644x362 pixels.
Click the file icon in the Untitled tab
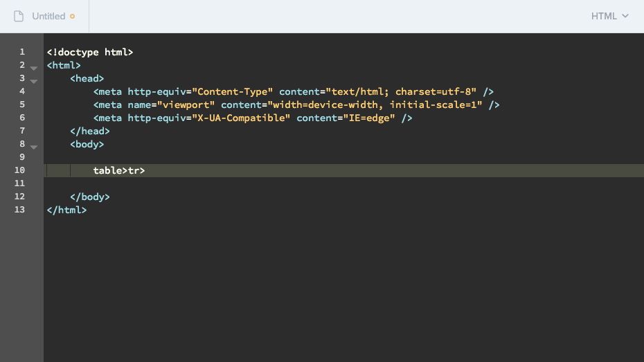point(19,16)
